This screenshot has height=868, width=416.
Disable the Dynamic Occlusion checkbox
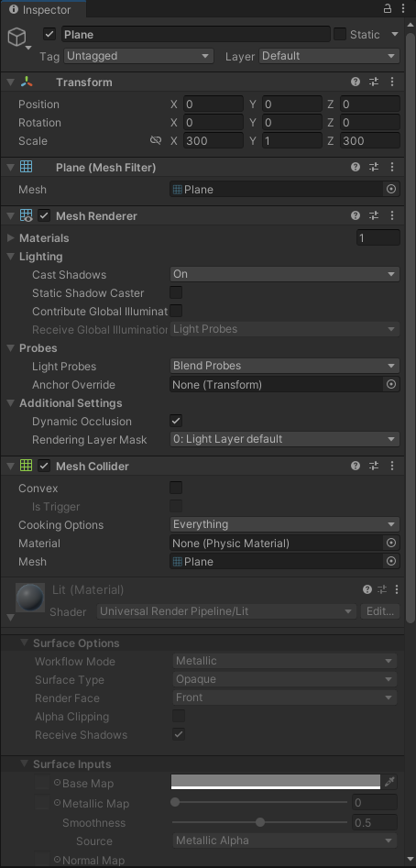[176, 421]
